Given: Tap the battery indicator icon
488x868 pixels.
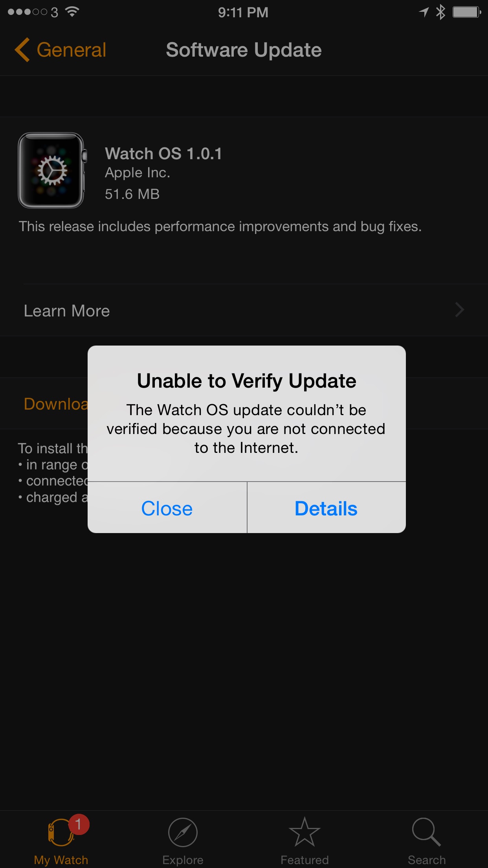Looking at the screenshot, I should [467, 12].
